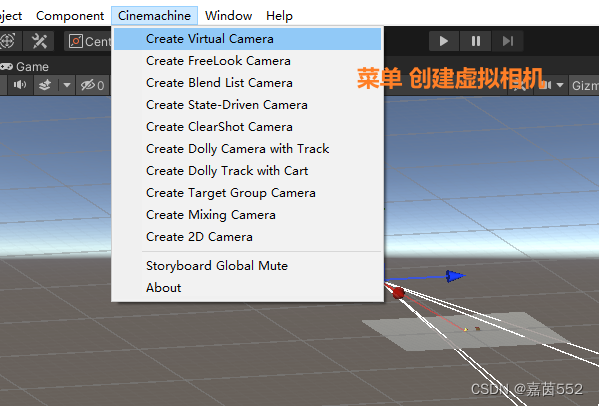Select the Transform tool icon
The image size is (599, 406).
(8, 41)
